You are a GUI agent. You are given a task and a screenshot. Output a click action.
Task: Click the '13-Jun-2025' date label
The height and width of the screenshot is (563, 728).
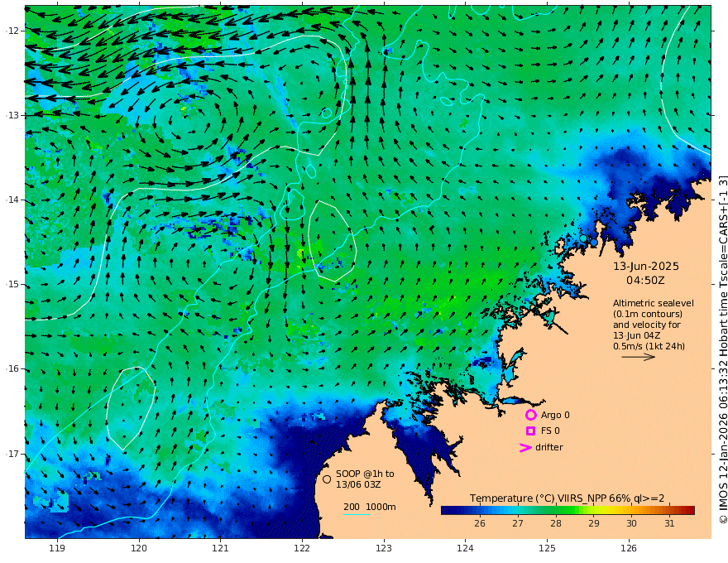coord(646,266)
